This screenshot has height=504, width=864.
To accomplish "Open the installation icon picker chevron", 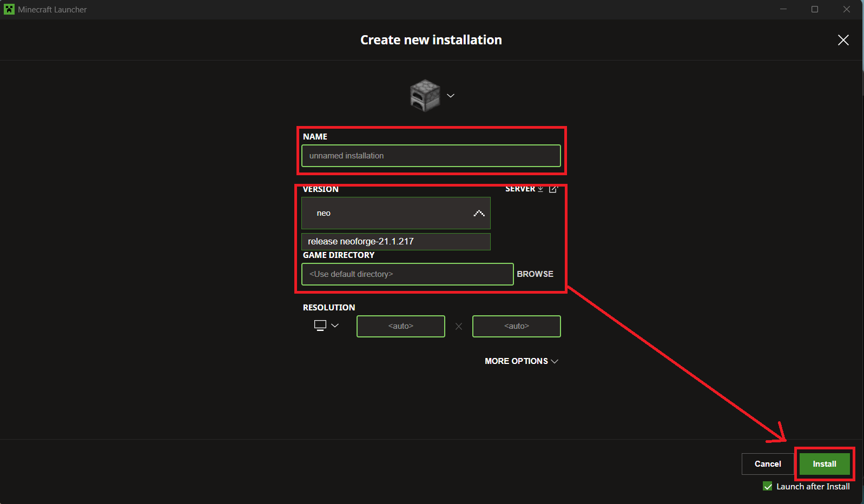I will pos(451,96).
